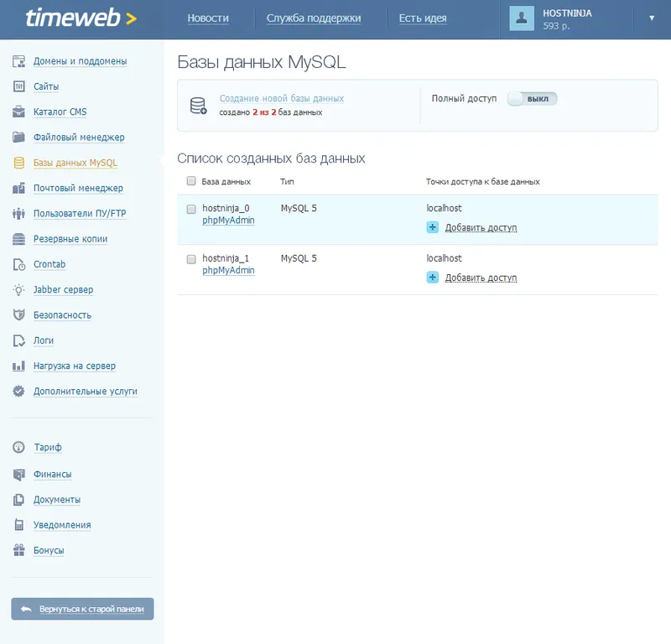This screenshot has height=644, width=671.
Task: Click the Документы pages icon
Action: click(x=18, y=500)
